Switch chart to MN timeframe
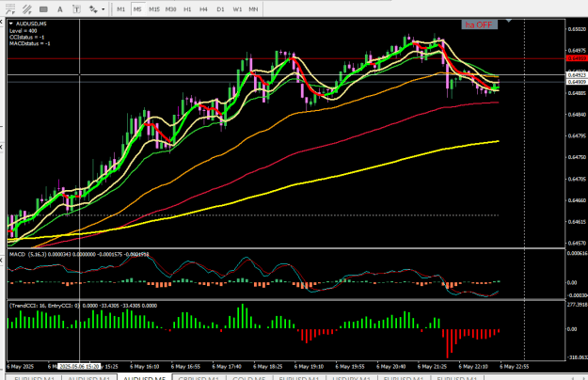This screenshot has height=380, width=588. [x=253, y=9]
